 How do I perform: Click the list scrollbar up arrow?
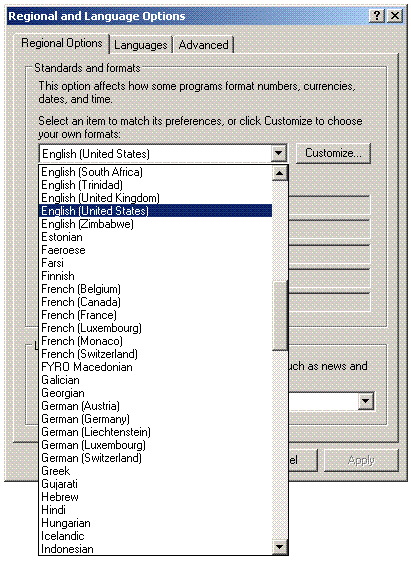280,174
